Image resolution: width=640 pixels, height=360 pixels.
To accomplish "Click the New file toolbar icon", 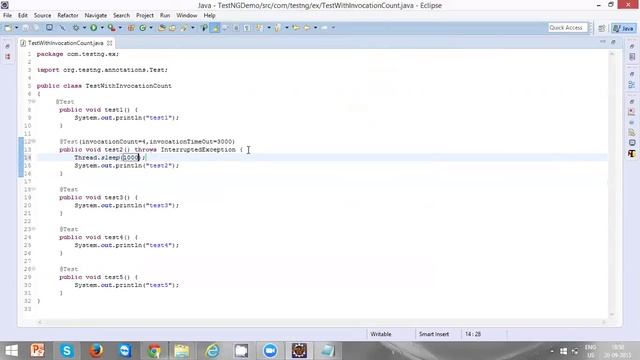I will coord(8,28).
